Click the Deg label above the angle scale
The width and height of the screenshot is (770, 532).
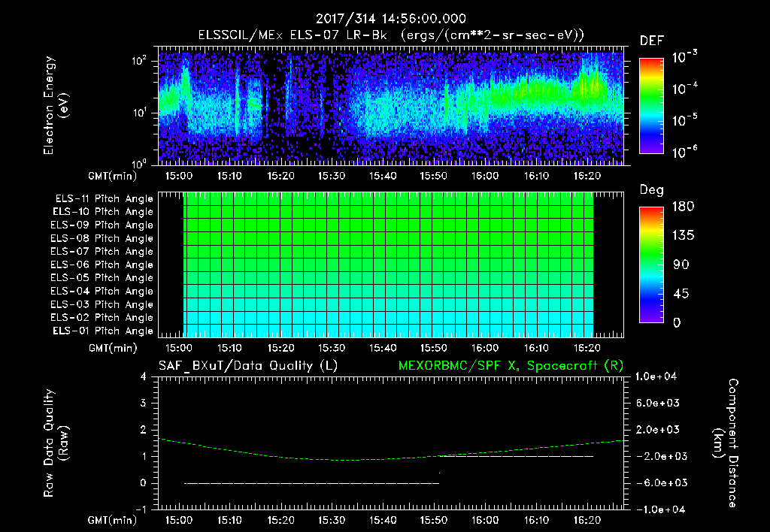tap(652, 190)
